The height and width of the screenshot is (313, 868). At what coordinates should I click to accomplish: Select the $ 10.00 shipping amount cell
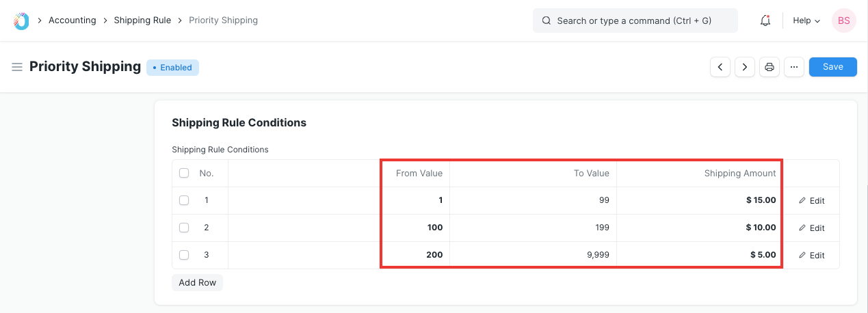coord(699,228)
